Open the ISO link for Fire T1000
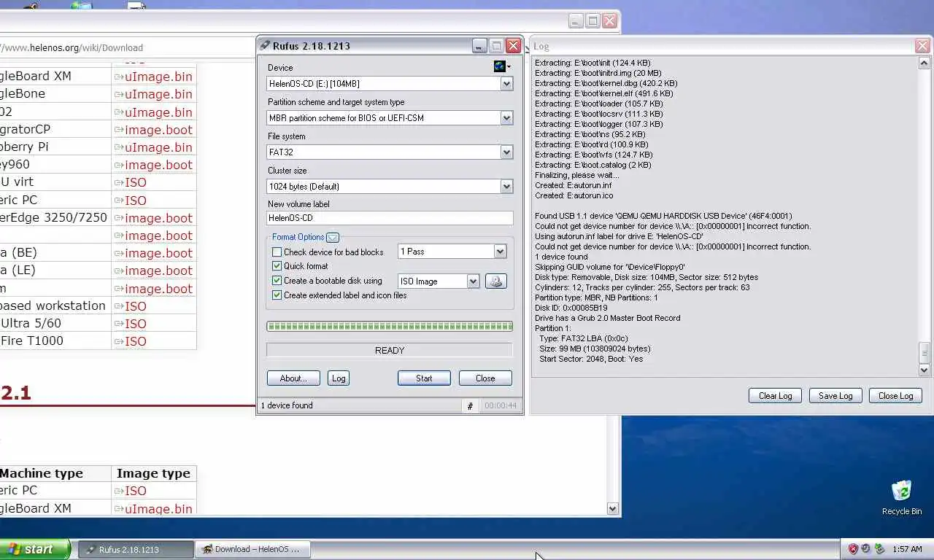This screenshot has height=560, width=934. (136, 341)
